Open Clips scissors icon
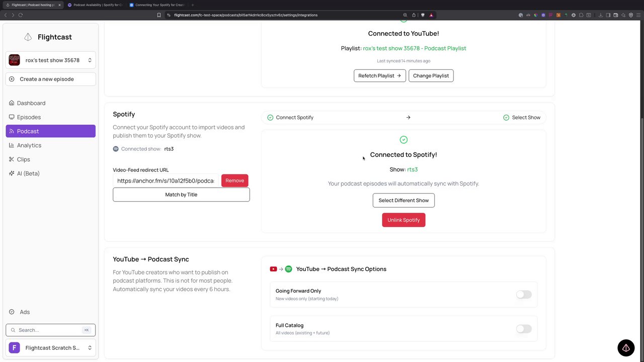The height and width of the screenshot is (362, 644). pos(12,159)
